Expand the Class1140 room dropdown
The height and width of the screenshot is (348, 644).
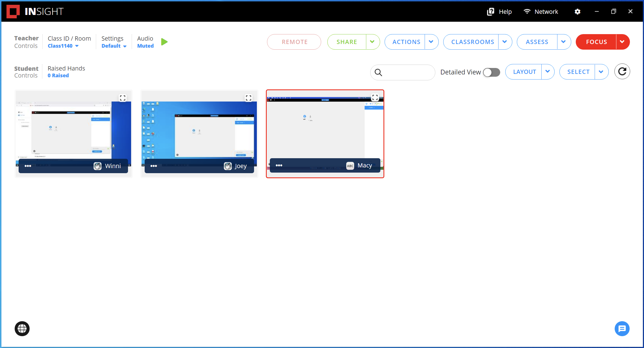click(x=63, y=46)
